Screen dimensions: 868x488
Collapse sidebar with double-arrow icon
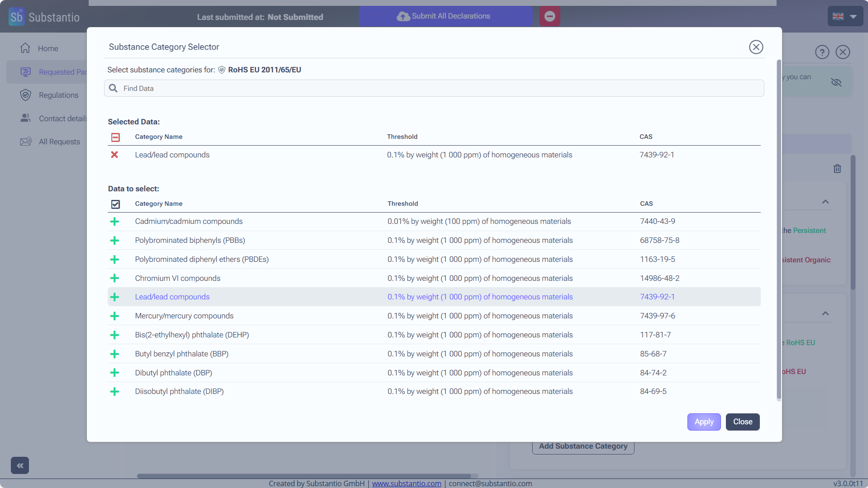tap(20, 465)
